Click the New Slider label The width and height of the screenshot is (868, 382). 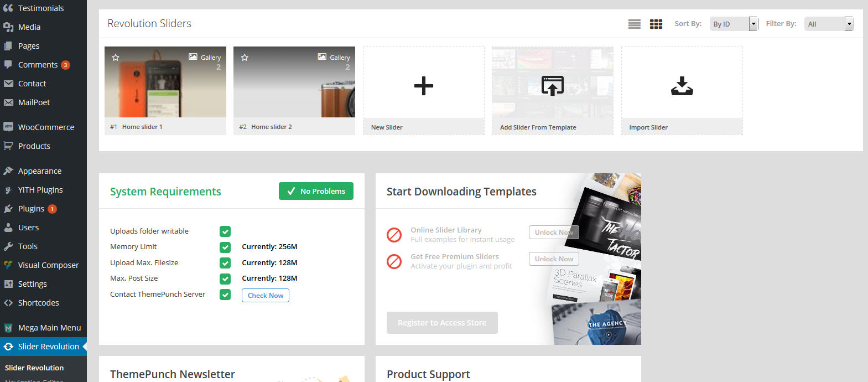[387, 127]
